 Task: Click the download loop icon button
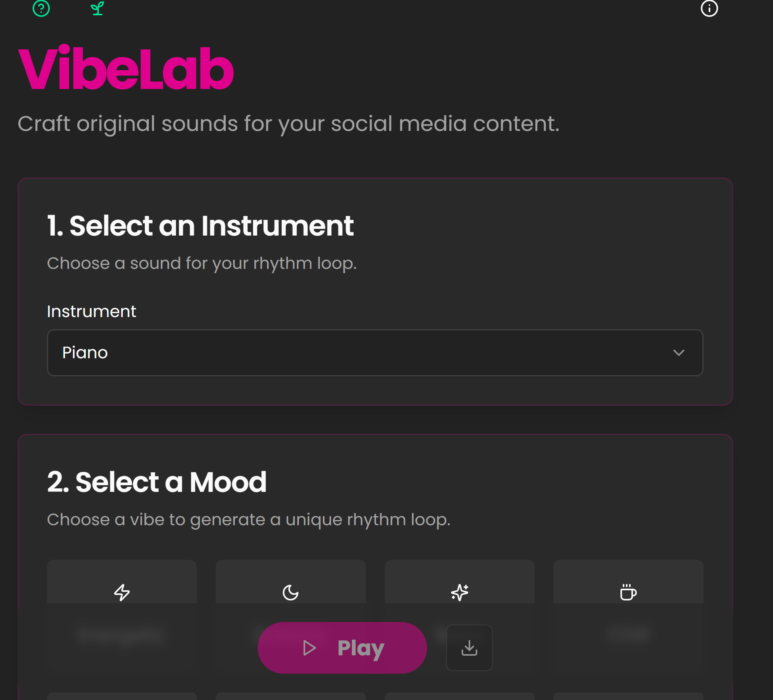pyautogui.click(x=469, y=648)
